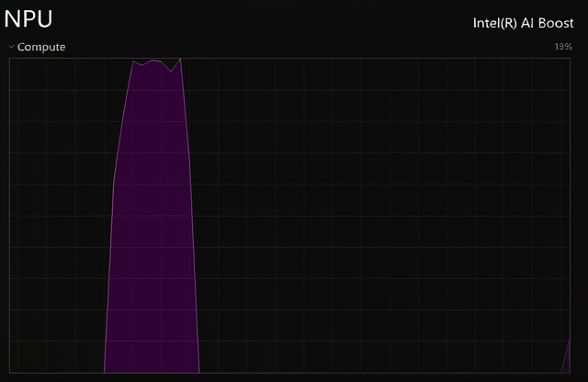This screenshot has width=588, height=382.
Task: Click the Intel(R) AI Boost device name
Action: point(523,23)
